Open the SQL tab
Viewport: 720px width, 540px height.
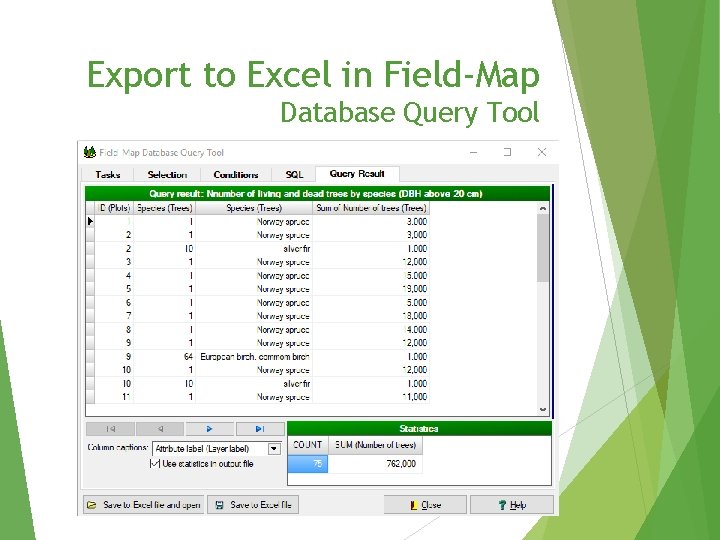click(294, 174)
